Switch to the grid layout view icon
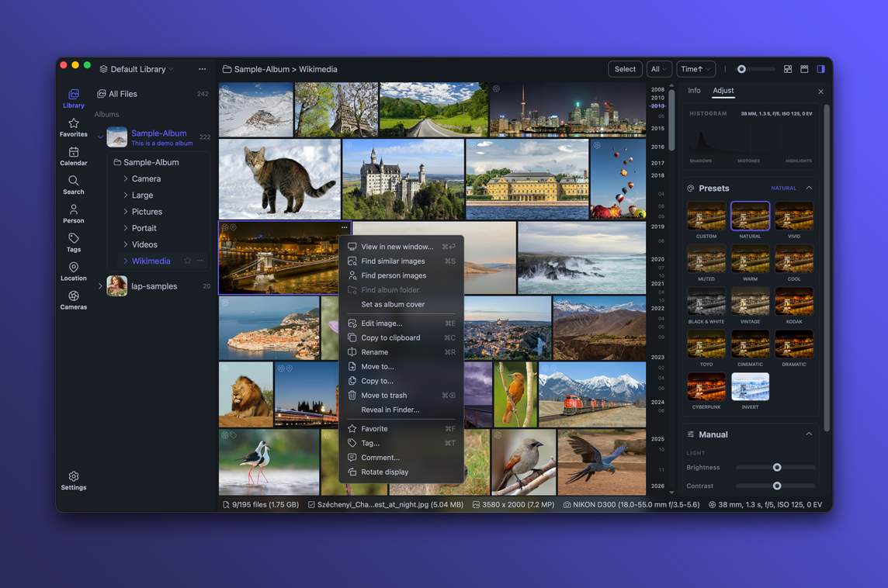 click(x=788, y=69)
